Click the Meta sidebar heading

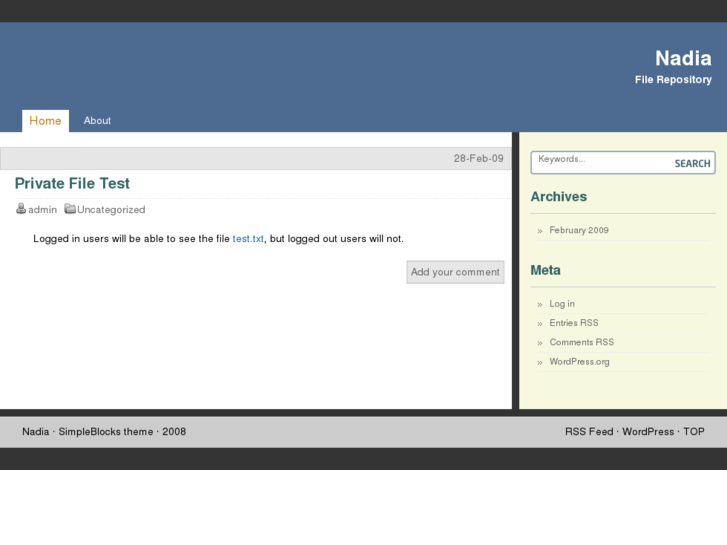pos(546,270)
